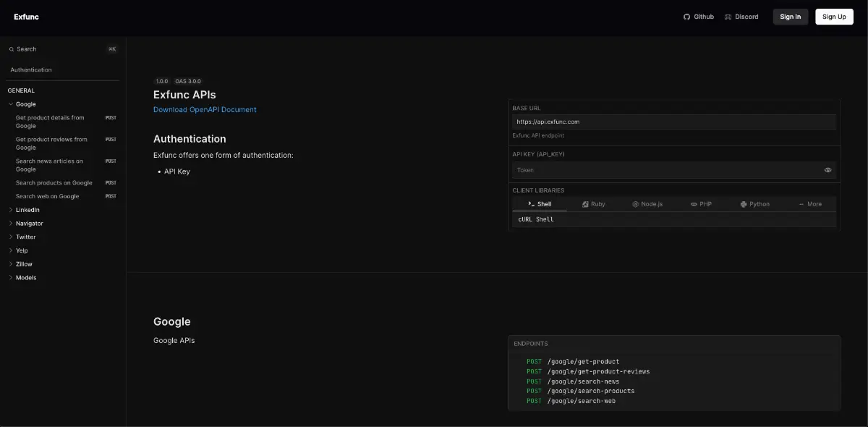Select the Node.js client library icon
Viewport: 868px width, 427px height.
[x=634, y=203]
